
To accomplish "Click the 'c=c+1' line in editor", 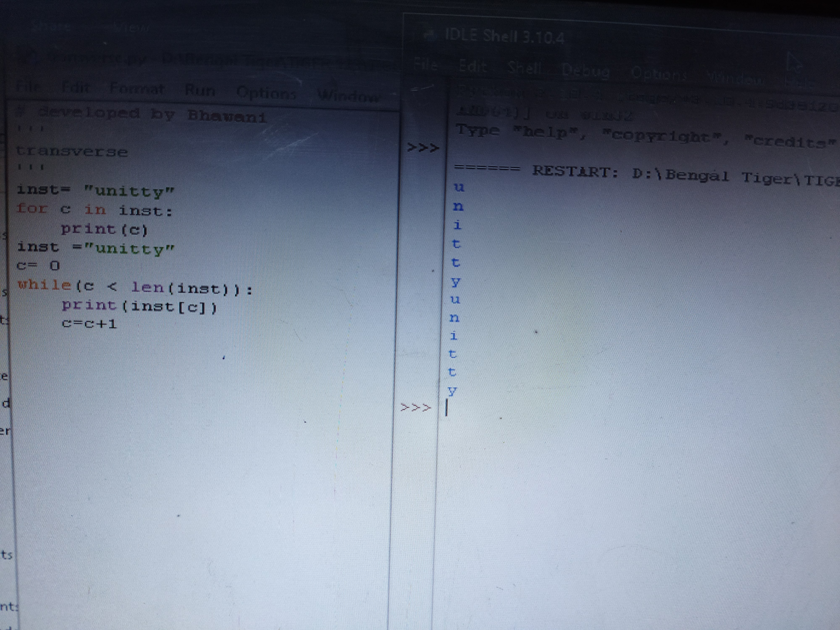I will pos(89,324).
